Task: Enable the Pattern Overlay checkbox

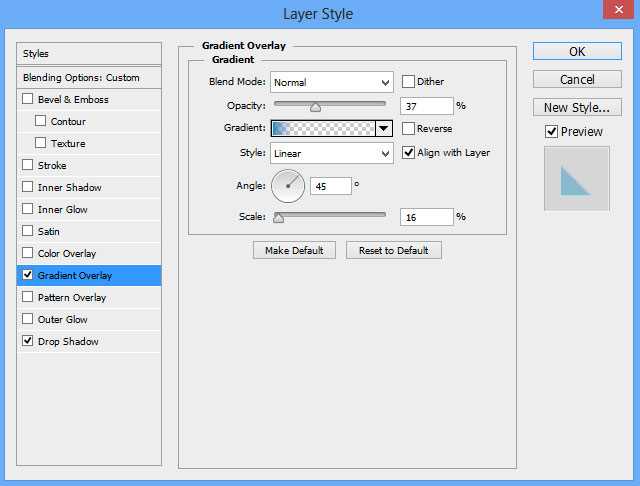Action: tap(27, 297)
